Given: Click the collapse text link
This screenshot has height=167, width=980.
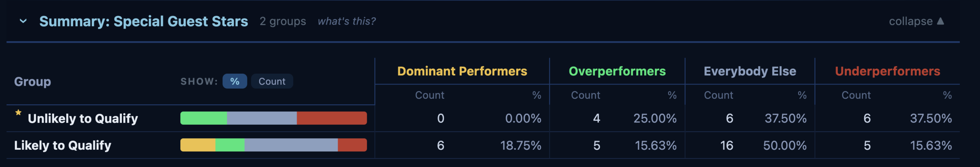Looking at the screenshot, I should tap(911, 21).
